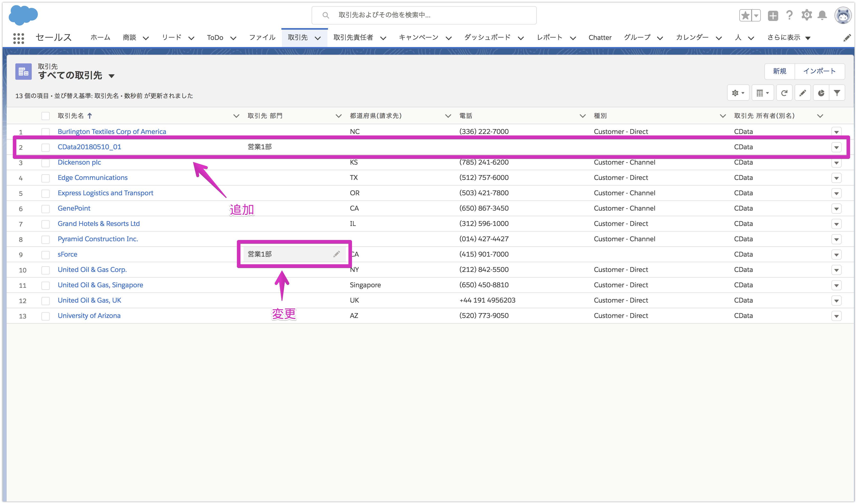Click the Einstein avatar profile picture
Image resolution: width=857 pixels, height=504 pixels.
click(x=842, y=15)
